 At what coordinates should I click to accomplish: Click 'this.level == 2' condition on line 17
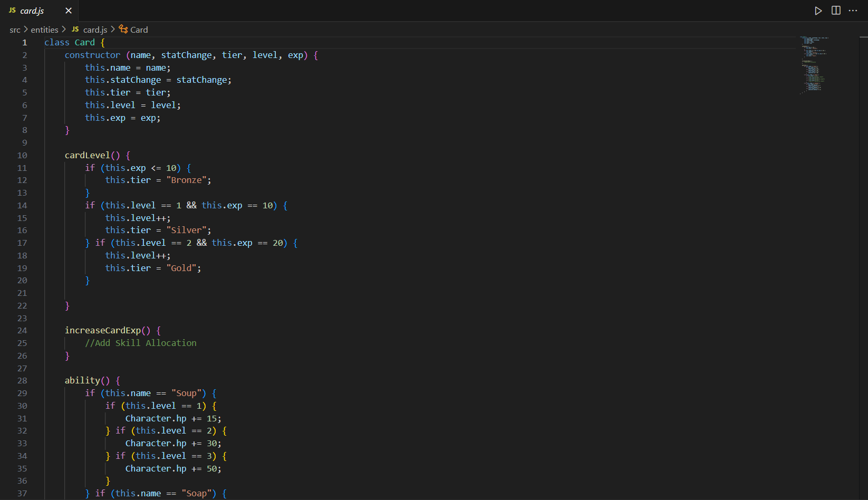153,243
